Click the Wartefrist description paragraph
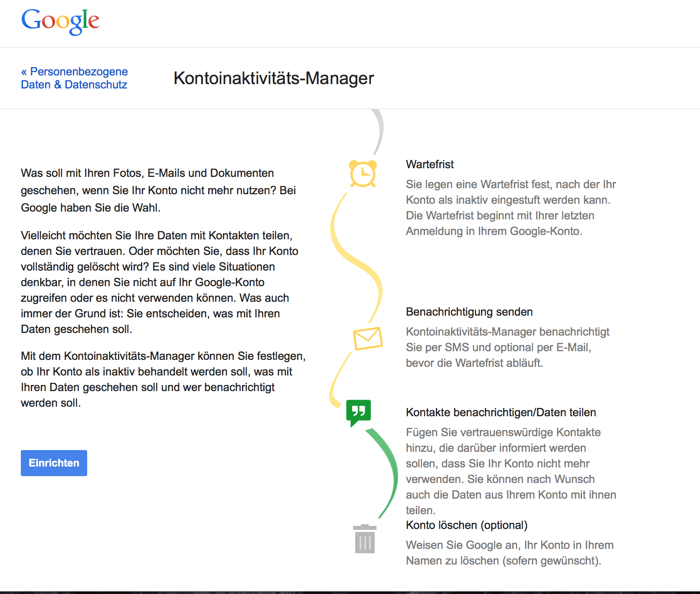The height and width of the screenshot is (594, 700). coord(510,208)
